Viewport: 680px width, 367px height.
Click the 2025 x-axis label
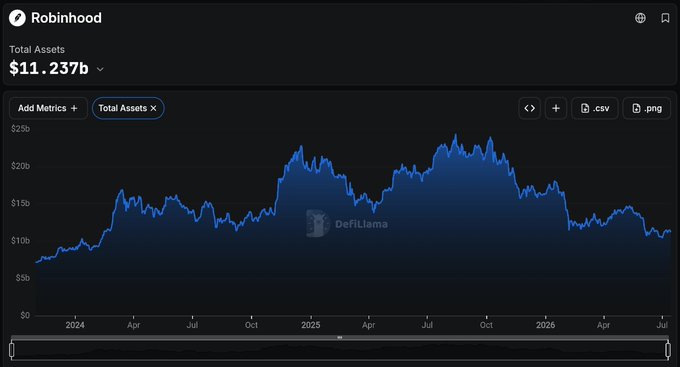pyautogui.click(x=311, y=325)
